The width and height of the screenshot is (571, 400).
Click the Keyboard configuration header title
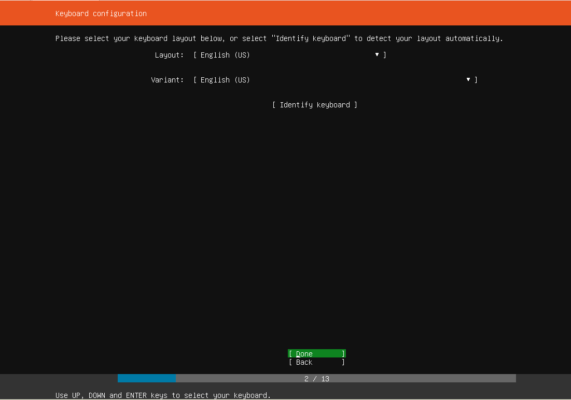coord(101,13)
